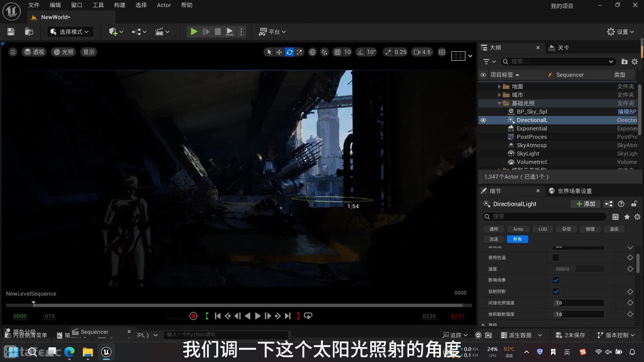Click the details favorites star icon

pyautogui.click(x=627, y=217)
